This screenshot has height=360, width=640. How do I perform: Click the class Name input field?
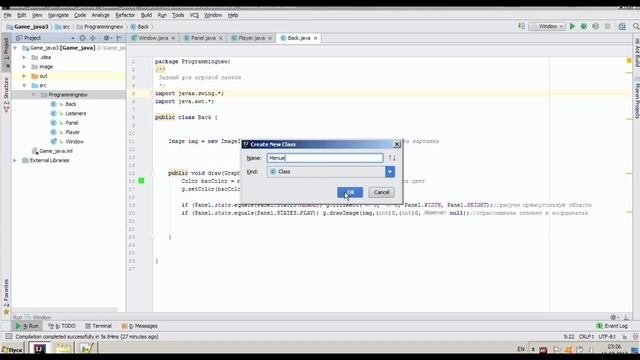[x=325, y=158]
